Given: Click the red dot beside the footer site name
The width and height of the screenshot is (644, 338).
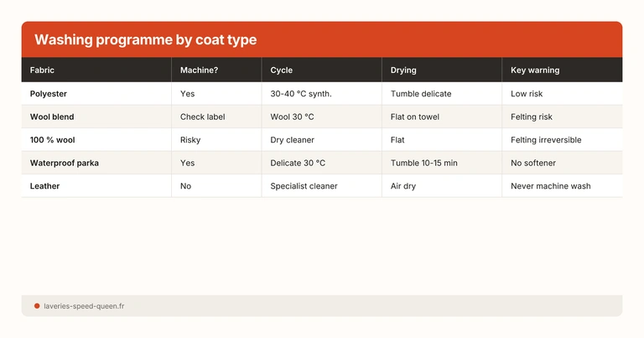Looking at the screenshot, I should pos(37,306).
